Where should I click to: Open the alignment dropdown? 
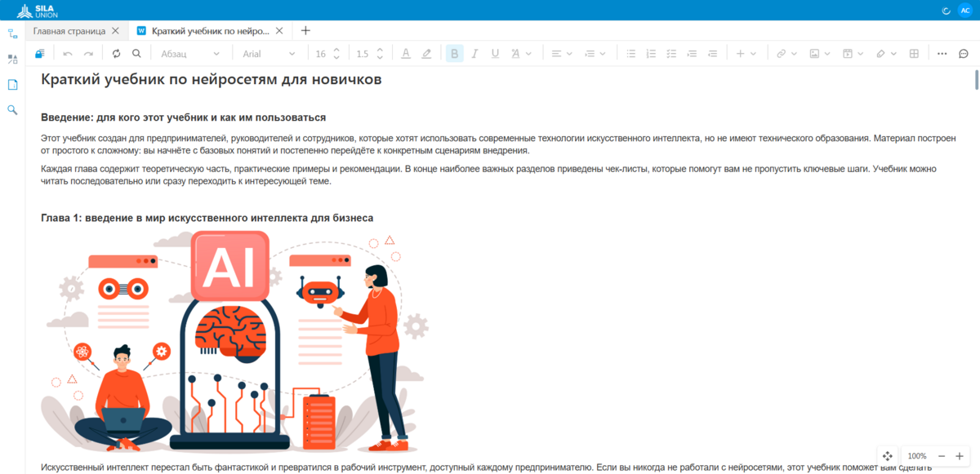pyautogui.click(x=561, y=54)
